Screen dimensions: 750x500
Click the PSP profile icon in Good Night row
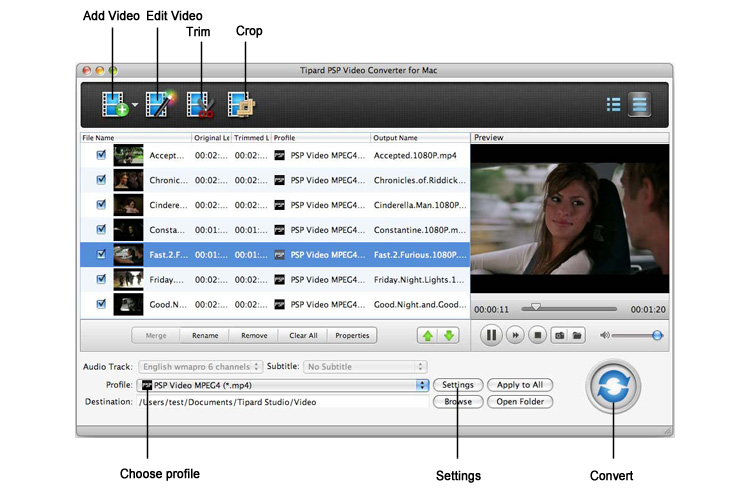(279, 304)
